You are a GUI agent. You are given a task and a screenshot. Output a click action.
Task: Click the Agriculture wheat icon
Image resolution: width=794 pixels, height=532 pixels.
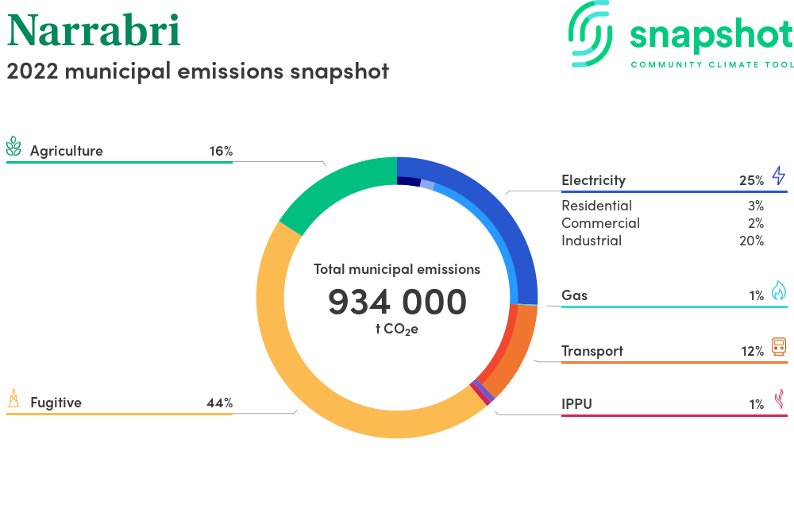pos(13,147)
